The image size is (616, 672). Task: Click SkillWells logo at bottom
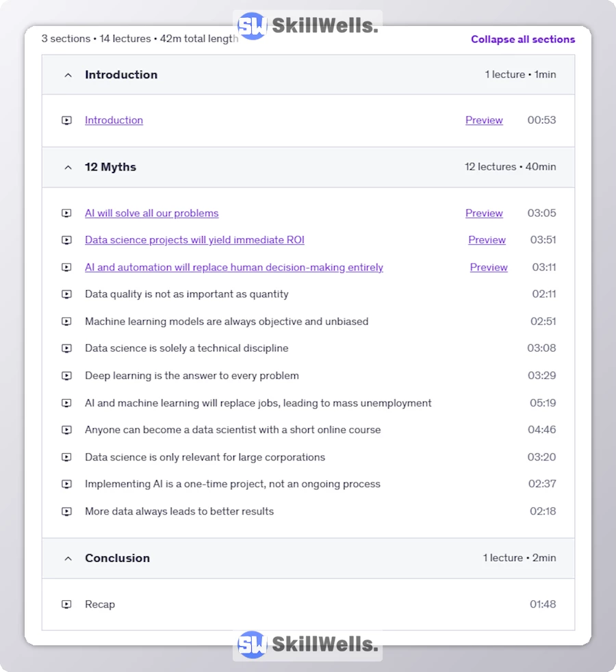pos(307,645)
